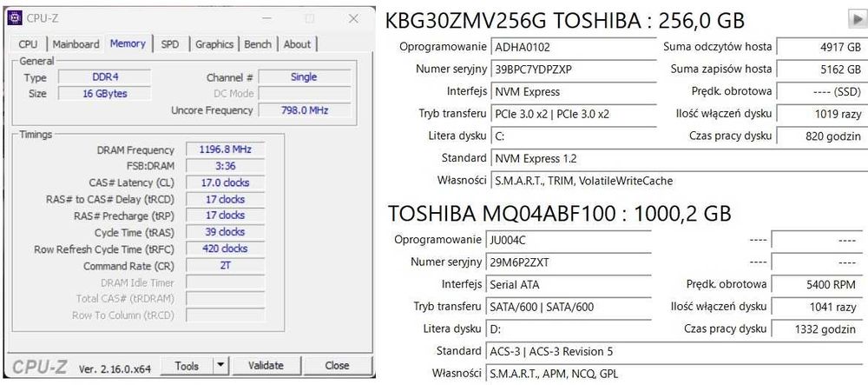Switch to the CPU tab
868x385 pixels.
(29, 44)
